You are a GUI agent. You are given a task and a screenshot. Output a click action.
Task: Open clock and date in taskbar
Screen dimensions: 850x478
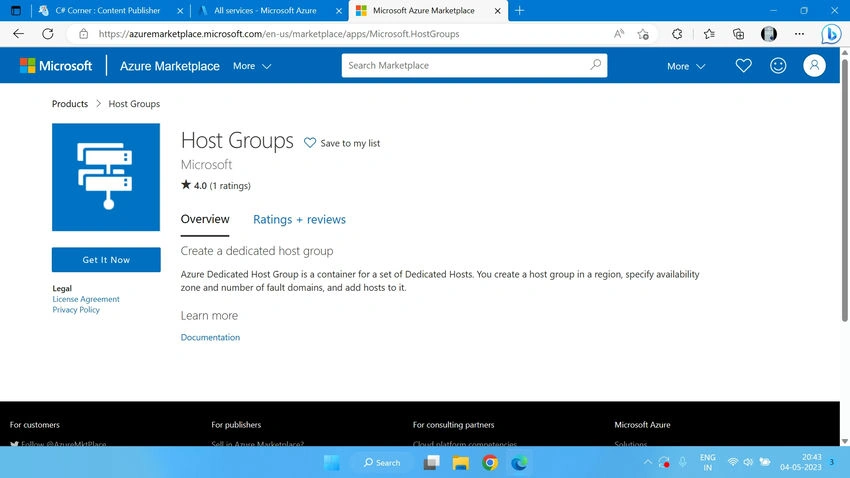click(801, 462)
